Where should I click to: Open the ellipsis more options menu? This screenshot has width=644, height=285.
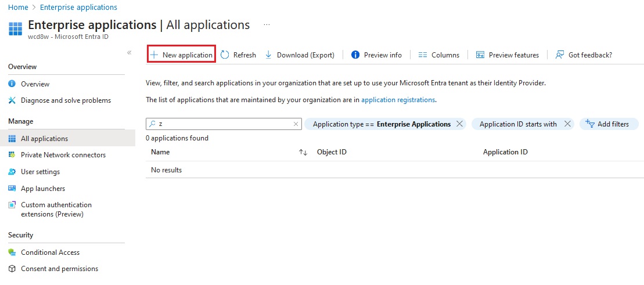[x=267, y=24]
